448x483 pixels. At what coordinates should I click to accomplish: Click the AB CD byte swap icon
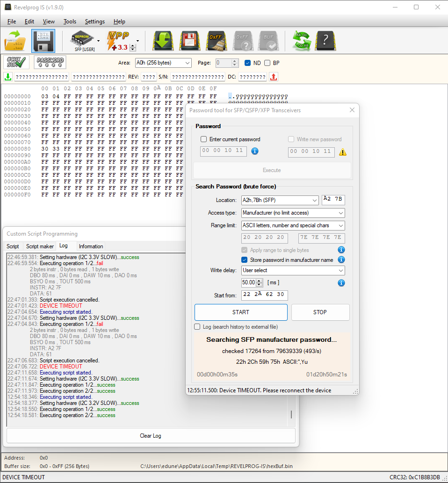coord(301,41)
